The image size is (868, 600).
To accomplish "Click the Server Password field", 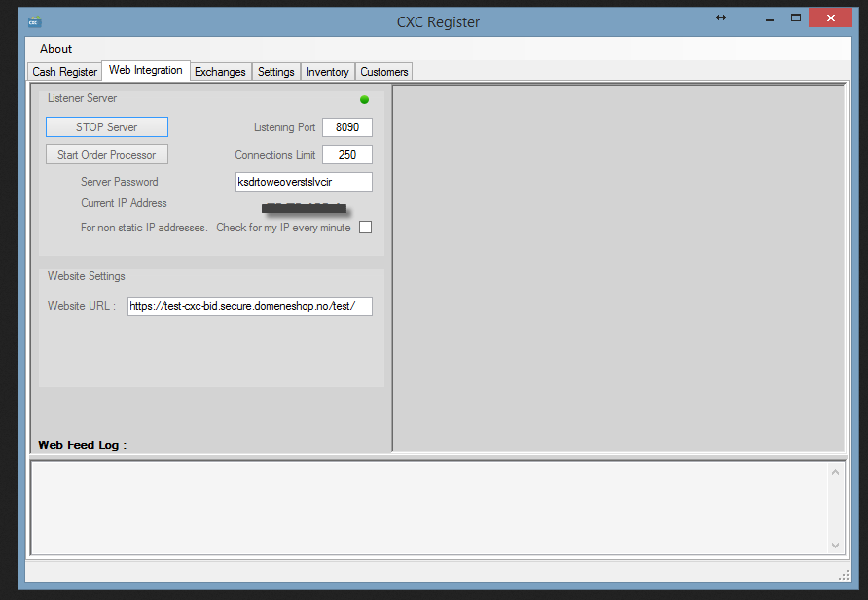I will click(304, 182).
